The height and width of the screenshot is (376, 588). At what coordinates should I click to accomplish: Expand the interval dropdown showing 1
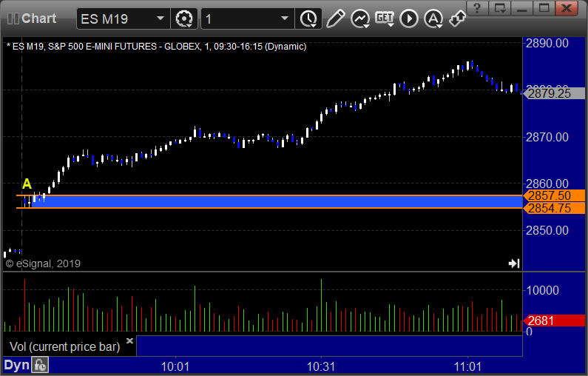click(285, 19)
